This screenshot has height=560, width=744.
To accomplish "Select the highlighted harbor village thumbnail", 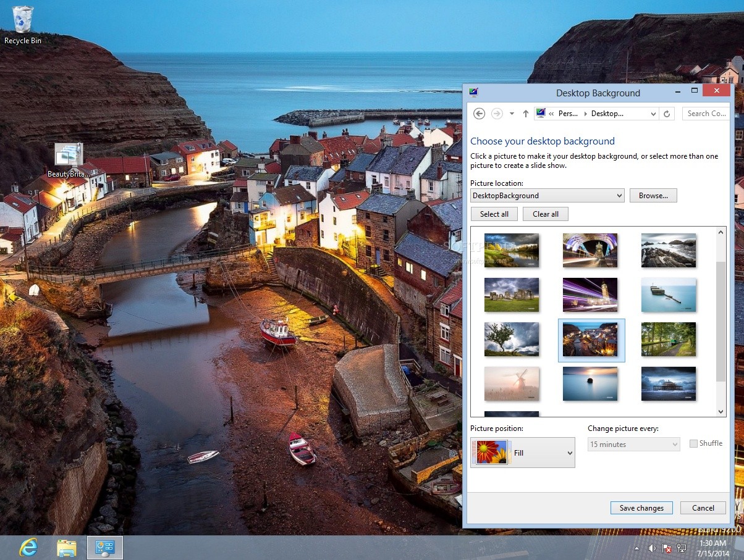I will pos(590,339).
